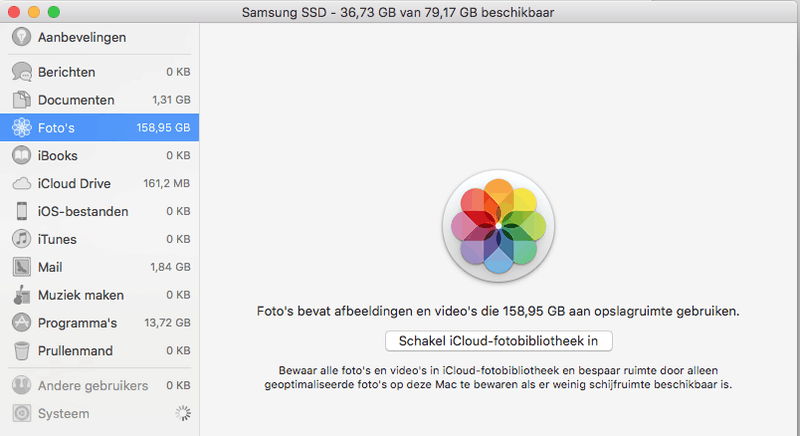Select Mail label in the sidebar
Screen dimensions: 800x436
(x=50, y=267)
